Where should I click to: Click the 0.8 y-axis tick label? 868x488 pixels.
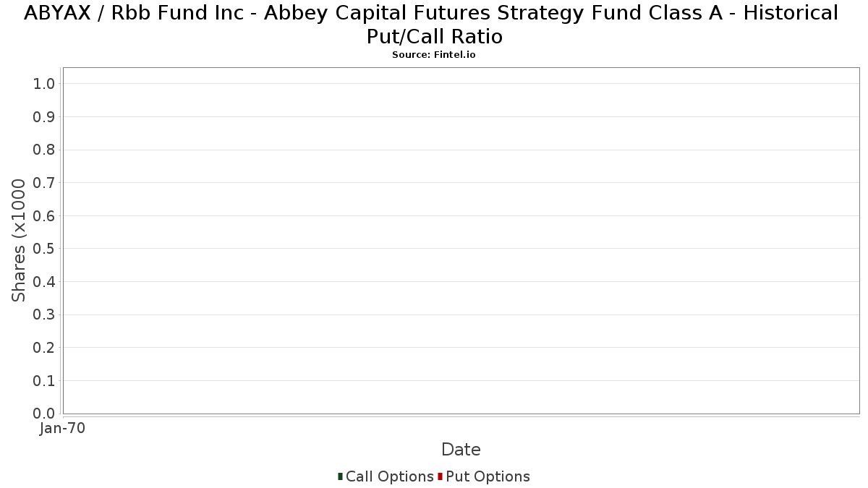pos(44,150)
